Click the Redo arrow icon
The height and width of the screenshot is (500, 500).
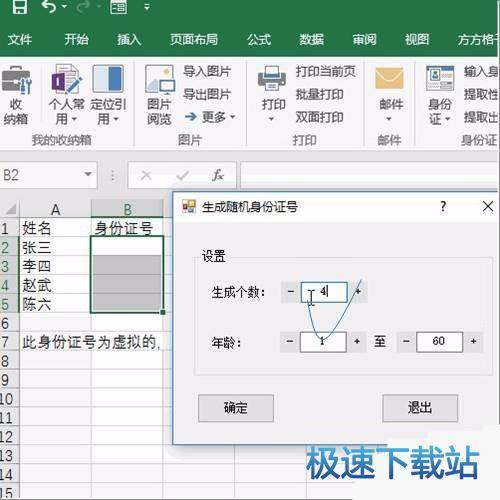tap(82, 6)
